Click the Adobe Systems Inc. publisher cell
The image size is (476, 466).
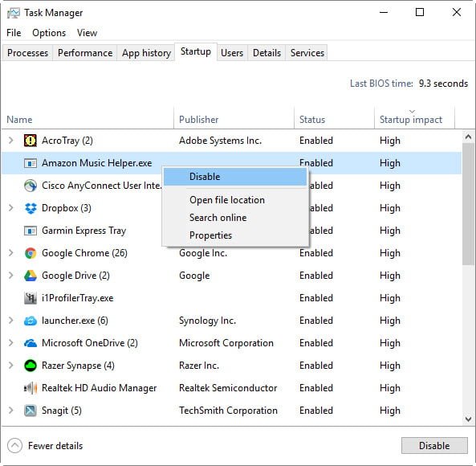[221, 141]
